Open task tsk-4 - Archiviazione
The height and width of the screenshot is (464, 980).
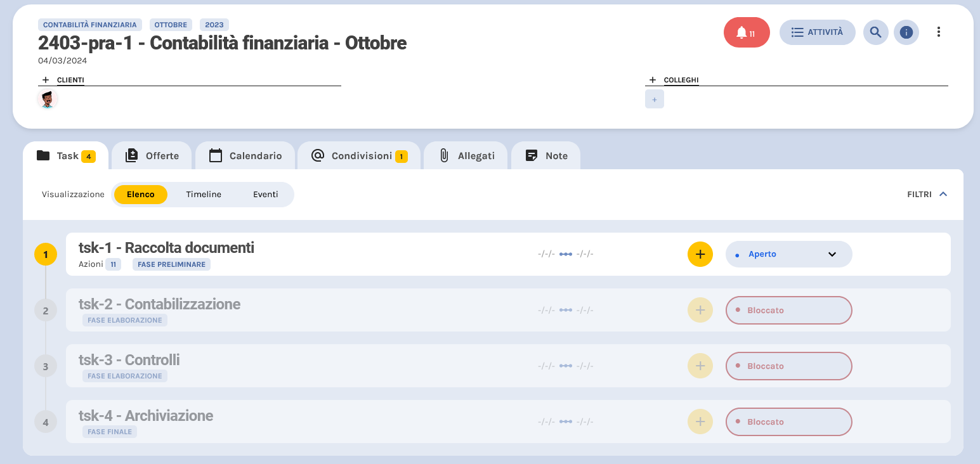click(x=146, y=415)
